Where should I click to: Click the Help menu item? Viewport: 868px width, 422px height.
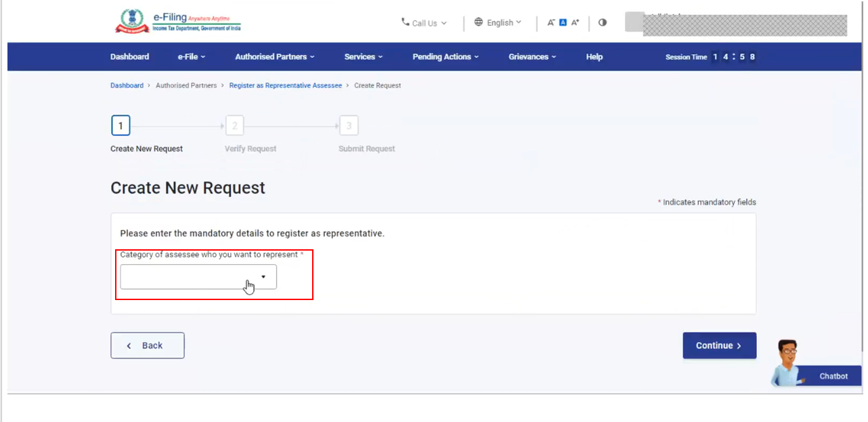click(594, 57)
